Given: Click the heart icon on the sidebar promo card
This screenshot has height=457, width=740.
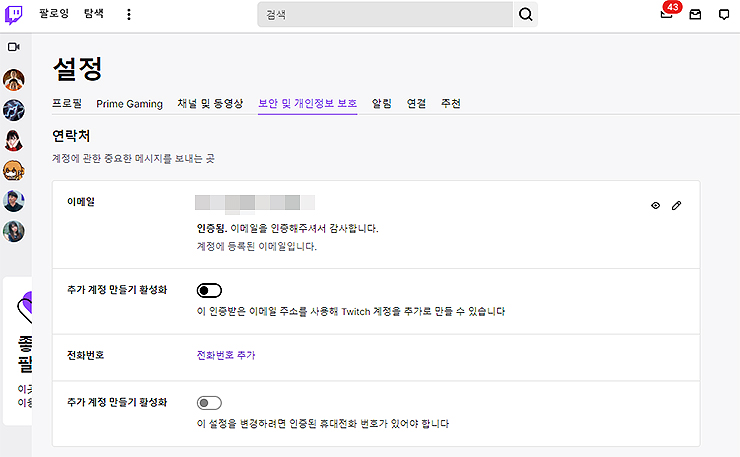Looking at the screenshot, I should pyautogui.click(x=25, y=307).
